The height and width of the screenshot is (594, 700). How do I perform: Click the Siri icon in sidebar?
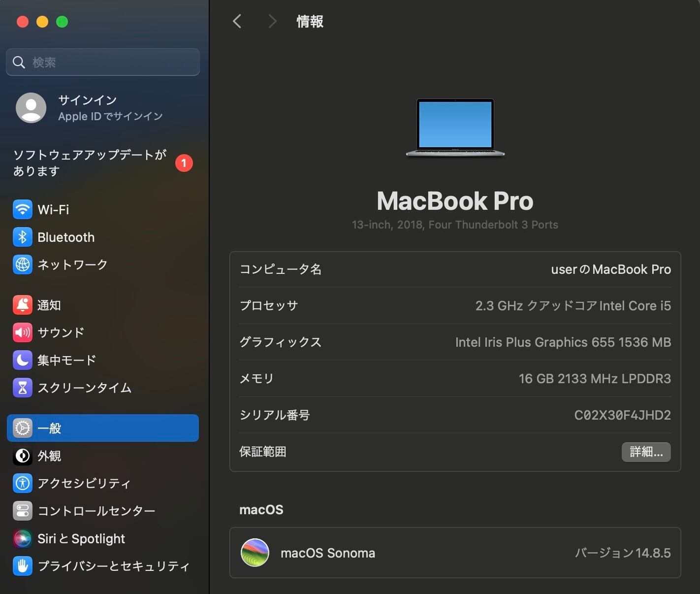pyautogui.click(x=23, y=538)
